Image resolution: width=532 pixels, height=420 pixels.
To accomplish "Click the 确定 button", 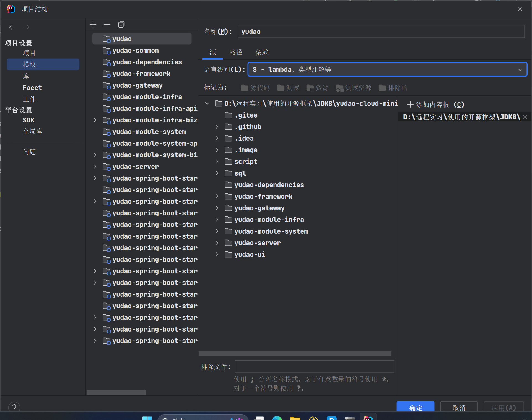I will 415,407.
